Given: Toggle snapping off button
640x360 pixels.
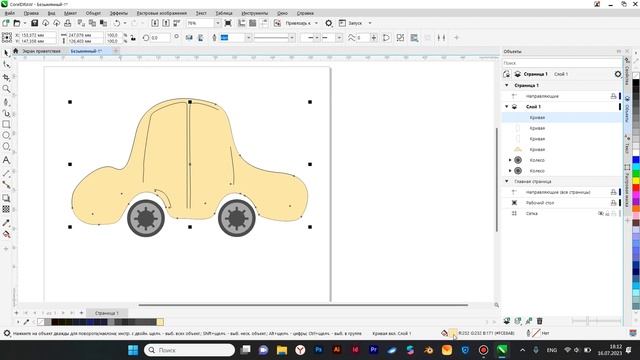Looking at the screenshot, I should click(x=277, y=23).
